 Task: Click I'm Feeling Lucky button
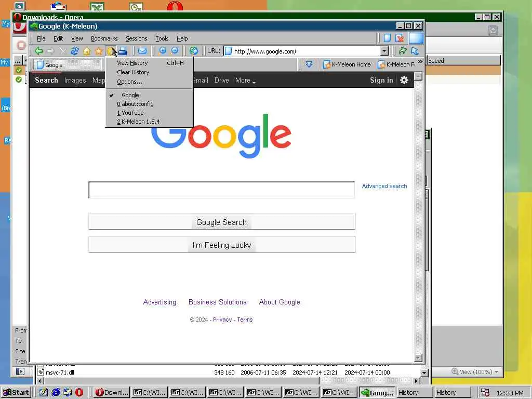(221, 245)
